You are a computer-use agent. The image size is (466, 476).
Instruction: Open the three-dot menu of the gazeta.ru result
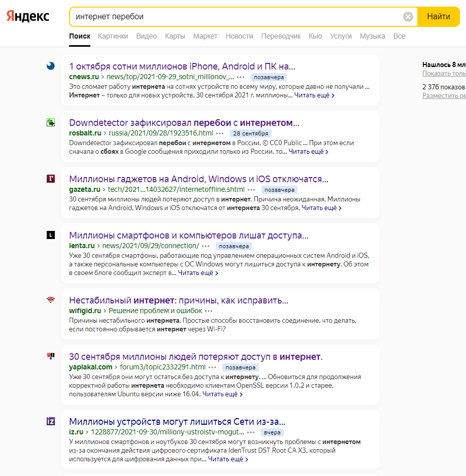(x=251, y=190)
